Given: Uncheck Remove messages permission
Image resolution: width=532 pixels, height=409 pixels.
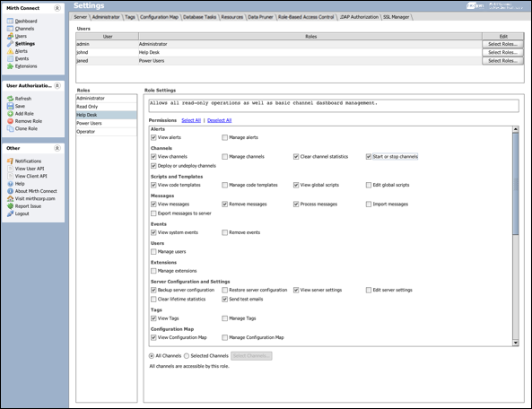Looking at the screenshot, I should coord(224,204).
